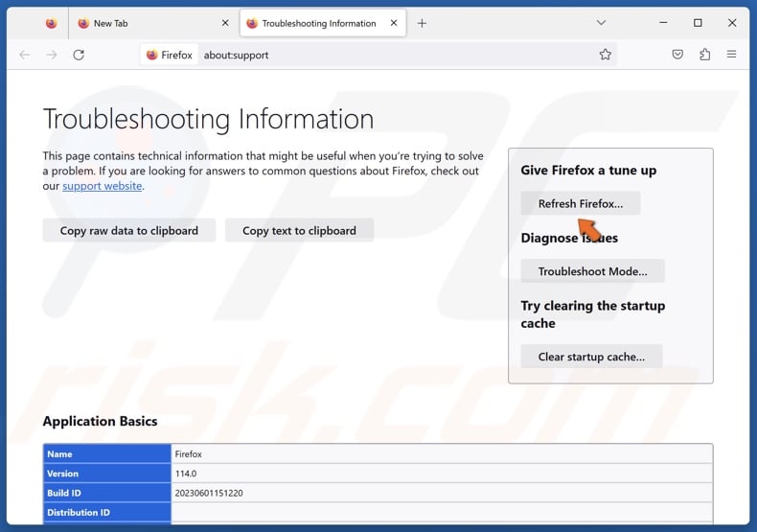This screenshot has height=532, width=757.
Task: Go forward with the forward arrow
Action: 52,55
